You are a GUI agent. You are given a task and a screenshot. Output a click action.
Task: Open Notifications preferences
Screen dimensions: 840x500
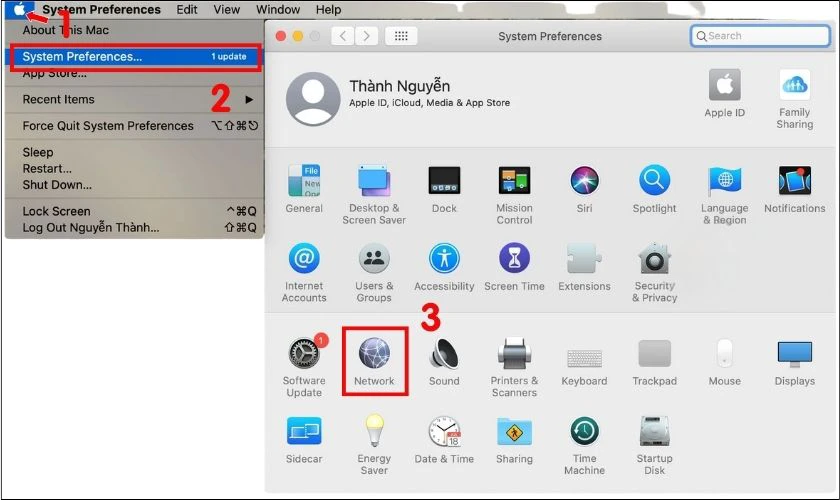click(x=794, y=189)
